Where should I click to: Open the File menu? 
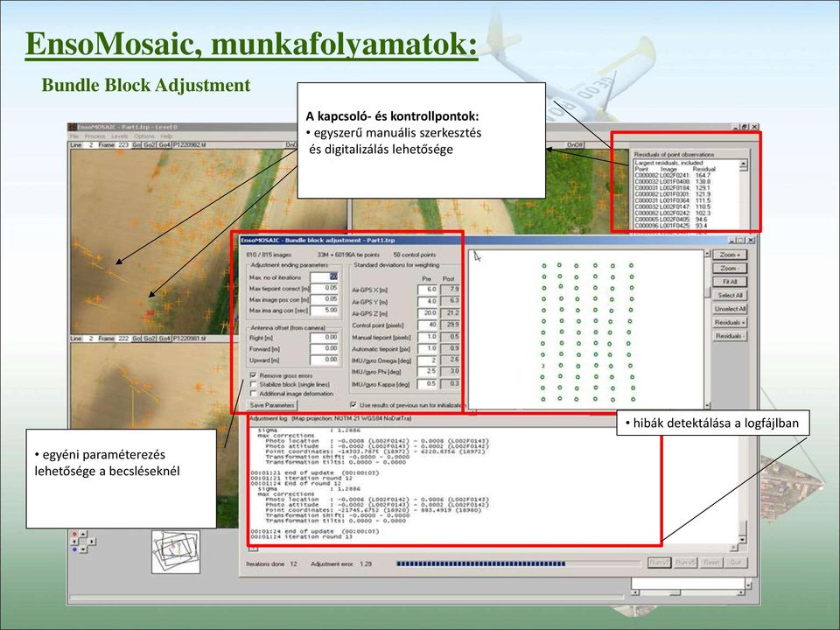[73, 136]
